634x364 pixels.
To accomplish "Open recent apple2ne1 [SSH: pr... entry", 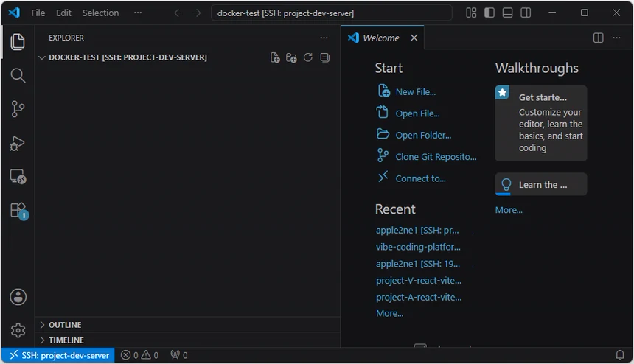I will click(417, 231).
